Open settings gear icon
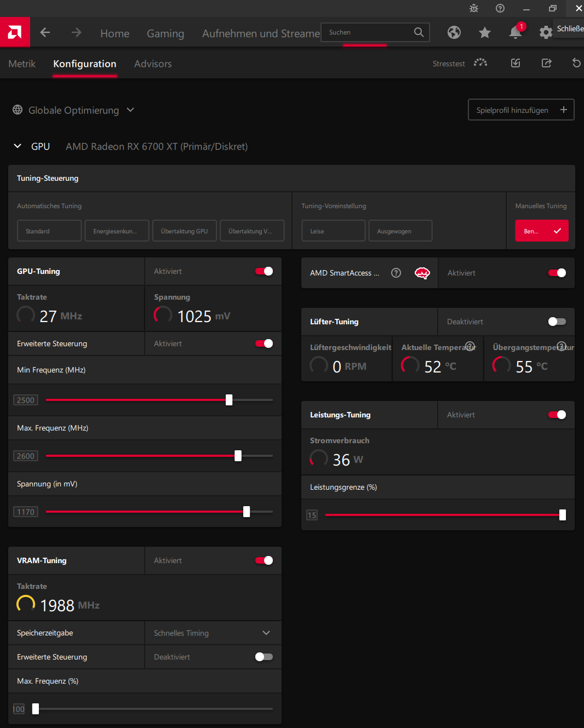584x728 pixels. click(x=546, y=33)
